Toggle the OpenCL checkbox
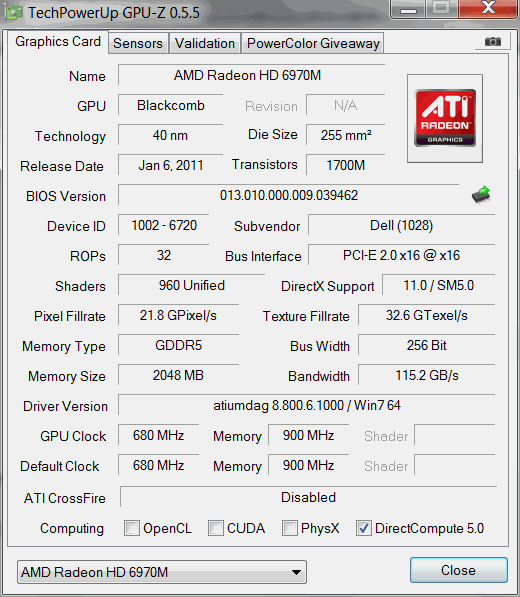 click(132, 528)
